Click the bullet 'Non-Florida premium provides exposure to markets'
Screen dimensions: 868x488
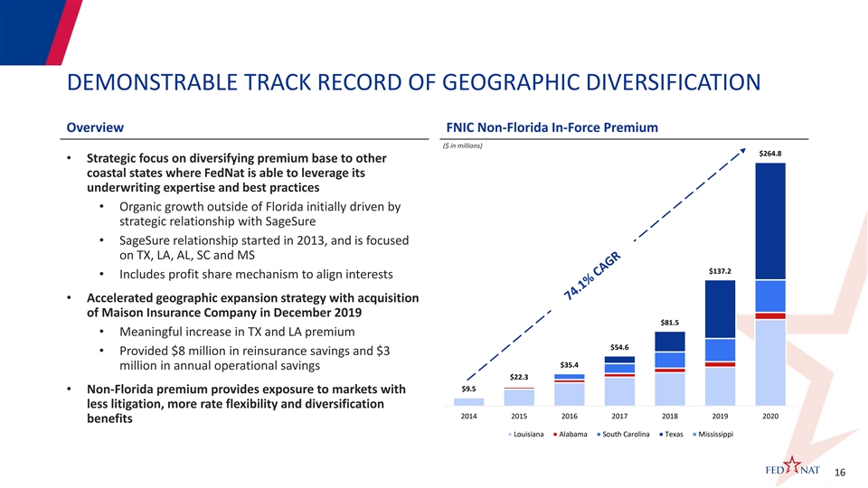click(x=246, y=404)
